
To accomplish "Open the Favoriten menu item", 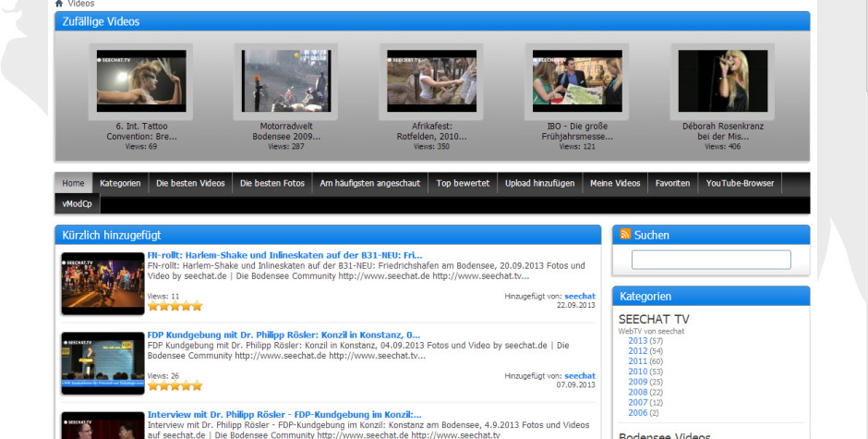I will tap(672, 183).
